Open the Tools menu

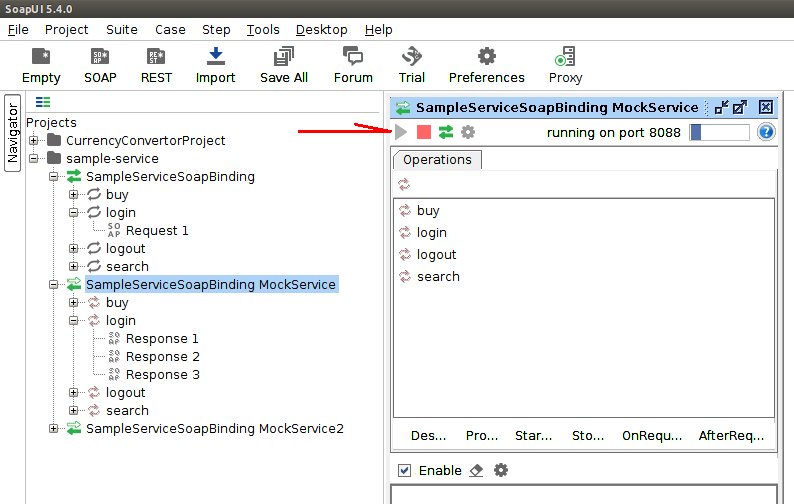click(x=263, y=29)
